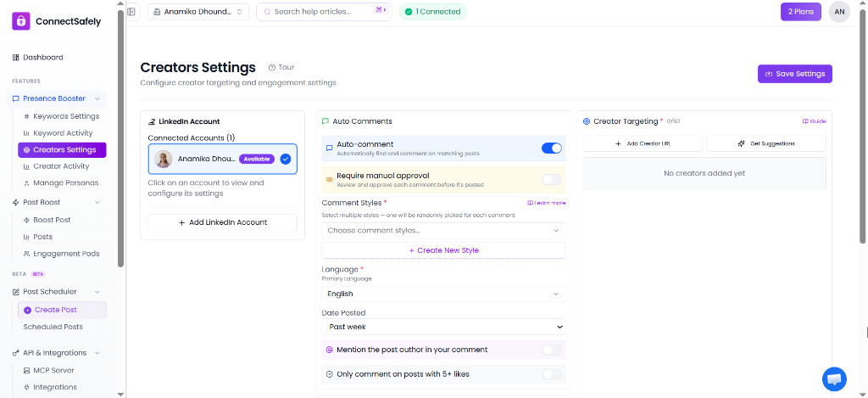
Task: Focus the Search help articles field
Action: (324, 12)
